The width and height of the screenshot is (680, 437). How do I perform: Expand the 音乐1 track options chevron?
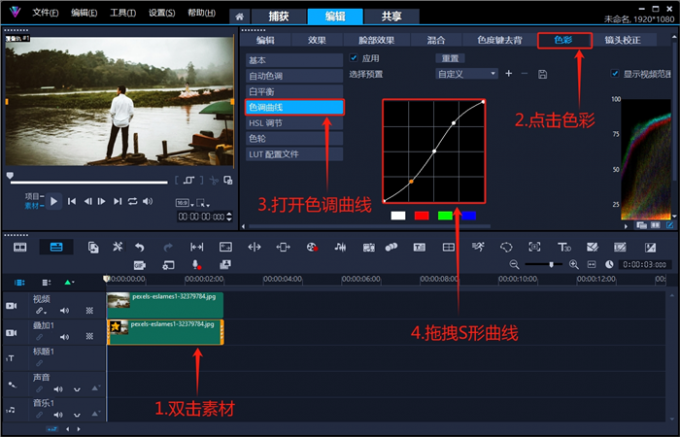77,415
